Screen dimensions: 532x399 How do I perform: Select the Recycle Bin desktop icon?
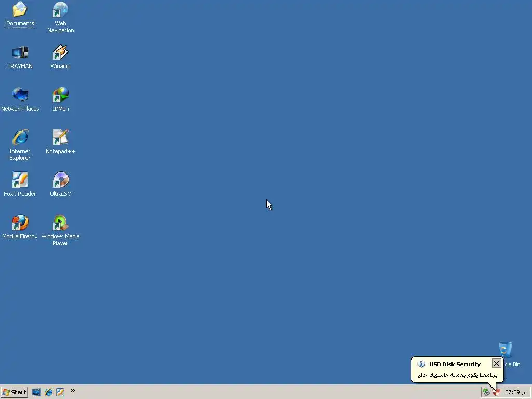[x=506, y=350]
